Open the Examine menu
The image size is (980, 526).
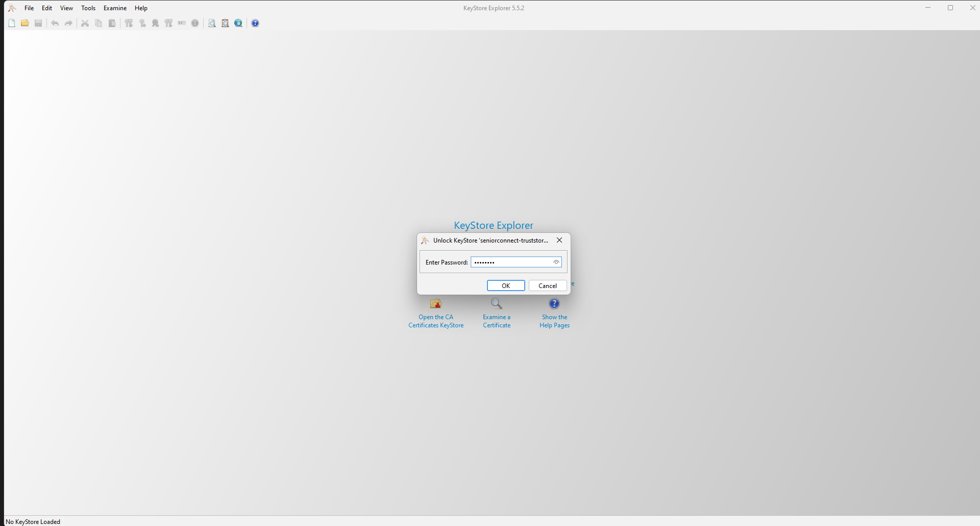click(x=115, y=8)
